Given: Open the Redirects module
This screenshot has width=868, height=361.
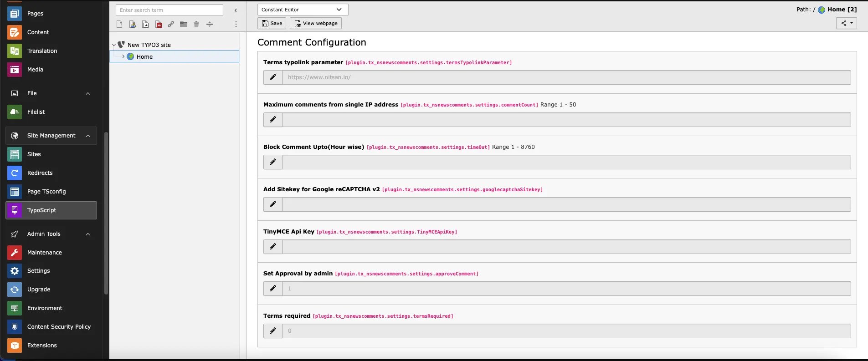Looking at the screenshot, I should point(51,173).
